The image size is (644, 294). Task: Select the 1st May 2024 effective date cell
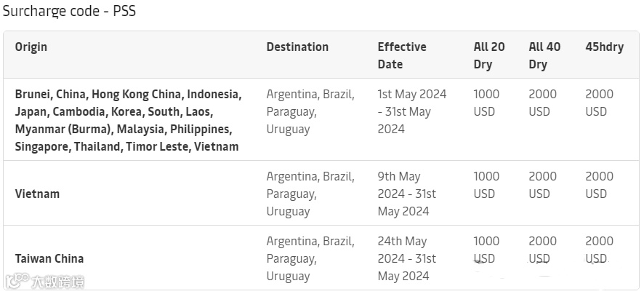(x=412, y=111)
